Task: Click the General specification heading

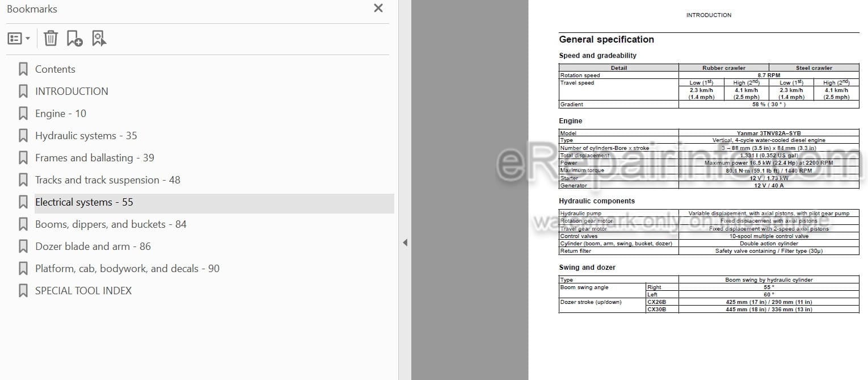Action: coord(606,40)
